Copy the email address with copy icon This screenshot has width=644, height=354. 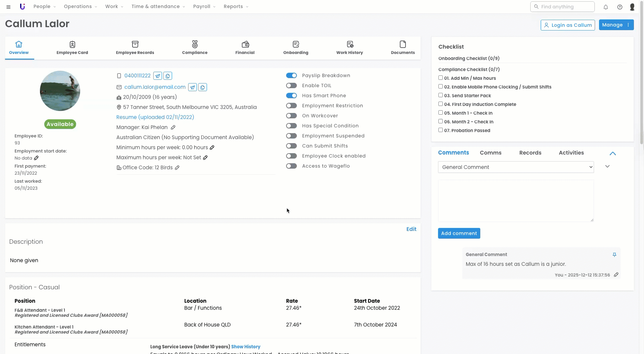click(x=203, y=87)
